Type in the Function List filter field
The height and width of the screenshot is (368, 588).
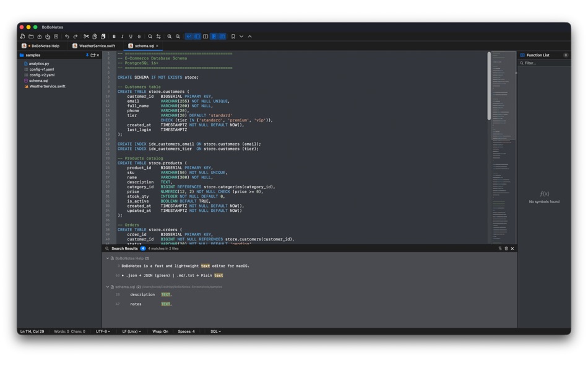click(x=545, y=62)
